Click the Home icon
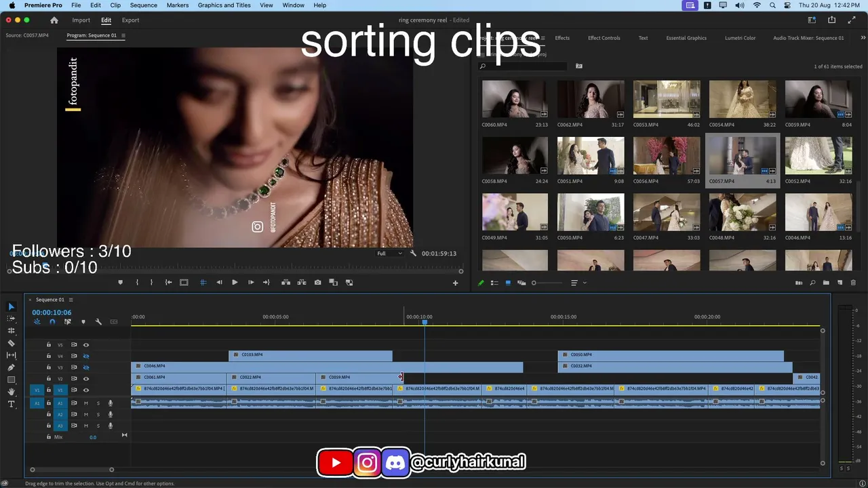Viewport: 868px width, 488px height. [x=54, y=20]
